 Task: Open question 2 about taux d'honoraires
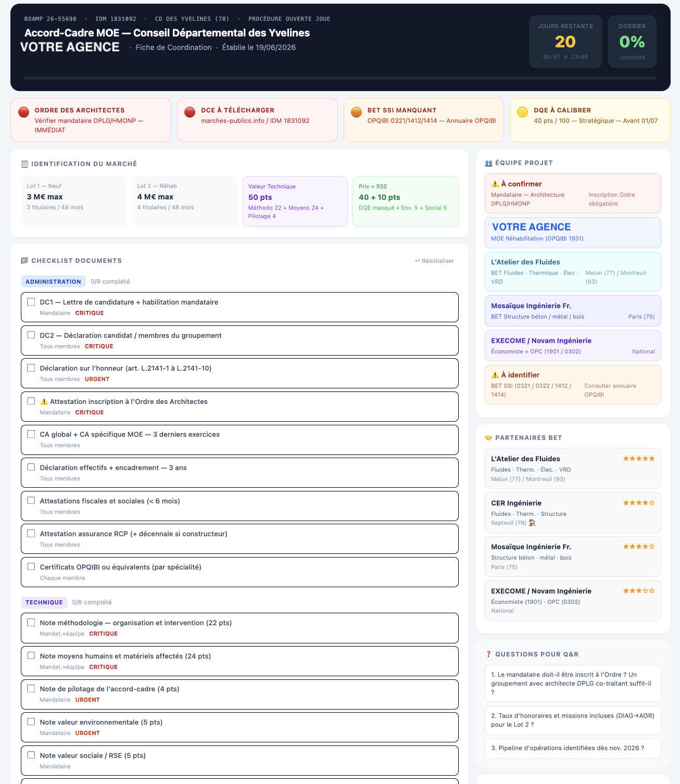(x=573, y=720)
